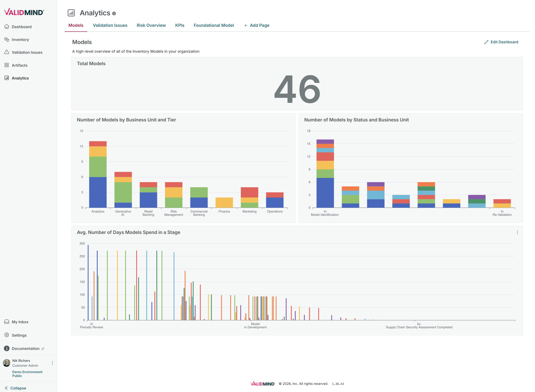Click the Dashboard home icon
This screenshot has height=392, width=535.
[x=7, y=27]
